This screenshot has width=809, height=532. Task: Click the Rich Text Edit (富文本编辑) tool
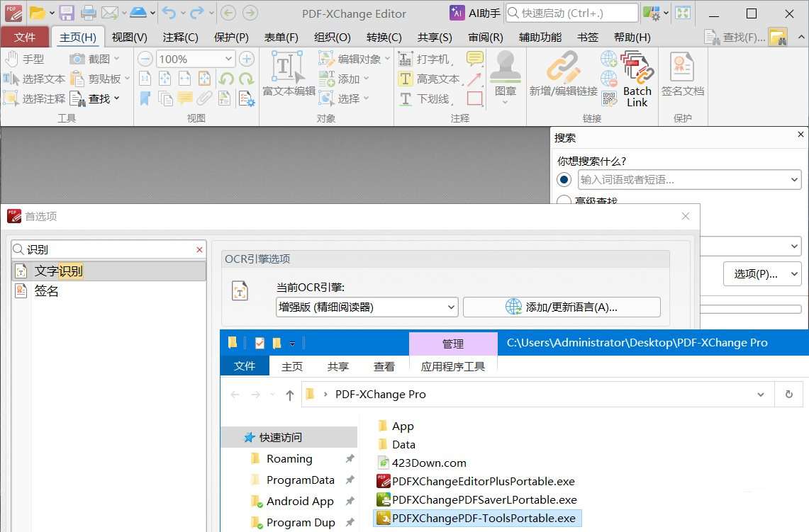[289, 74]
